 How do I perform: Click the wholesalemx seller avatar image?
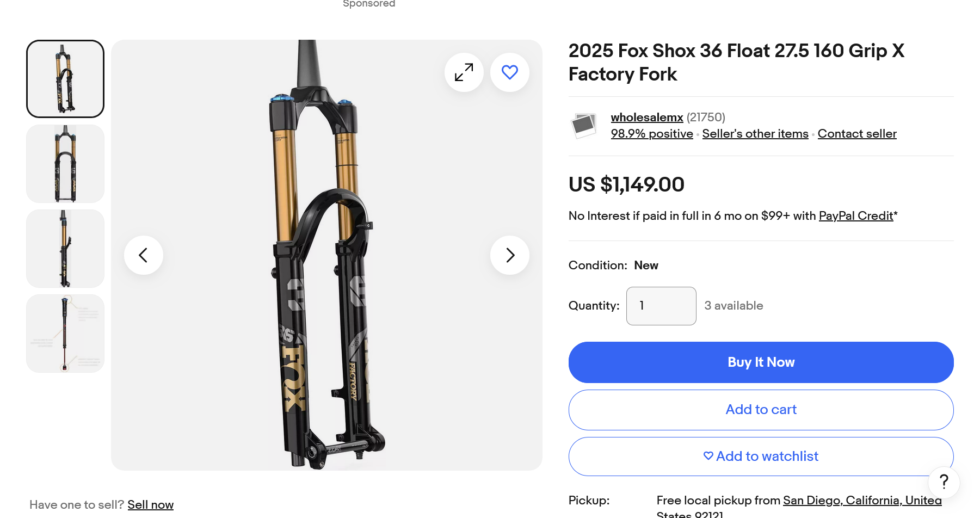(584, 126)
